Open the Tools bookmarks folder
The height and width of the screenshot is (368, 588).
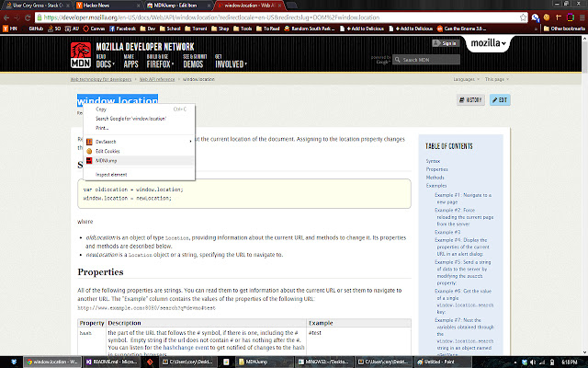tap(243, 29)
